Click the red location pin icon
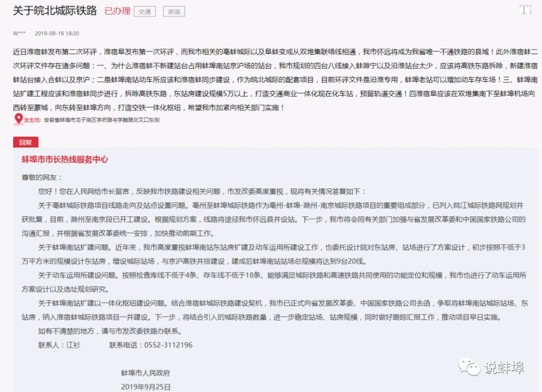This screenshot has height=392, width=542. (19, 119)
